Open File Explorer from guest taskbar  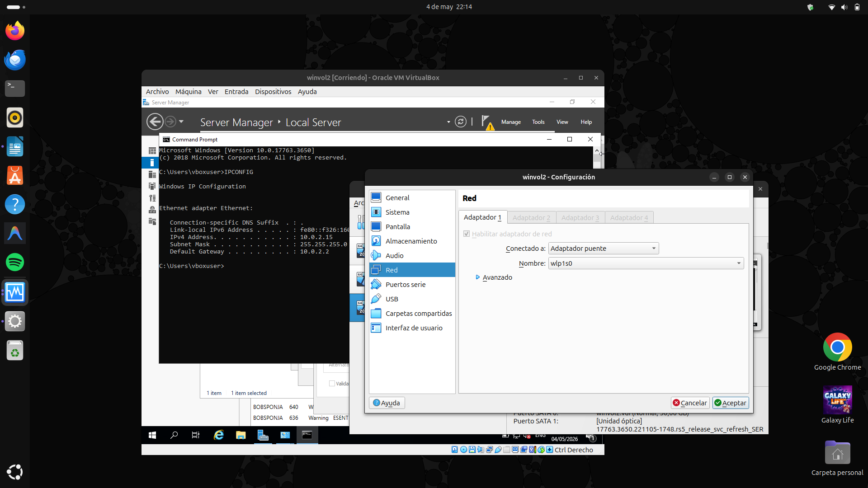(241, 435)
